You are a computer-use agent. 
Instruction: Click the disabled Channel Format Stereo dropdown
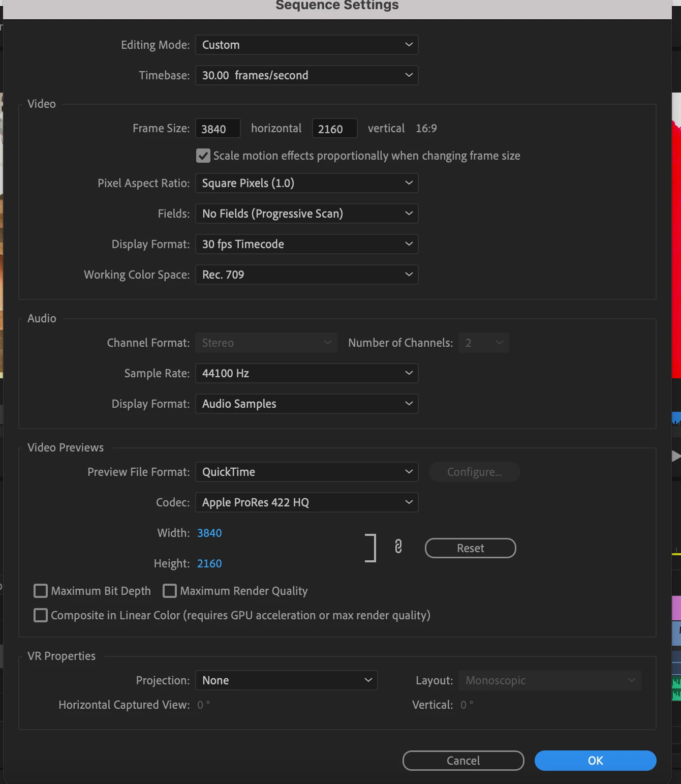pyautogui.click(x=266, y=343)
